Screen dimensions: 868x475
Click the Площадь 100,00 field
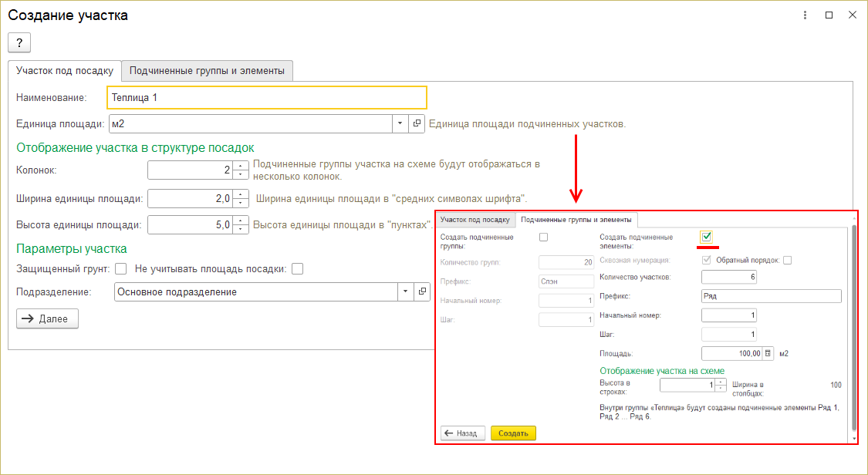732,353
